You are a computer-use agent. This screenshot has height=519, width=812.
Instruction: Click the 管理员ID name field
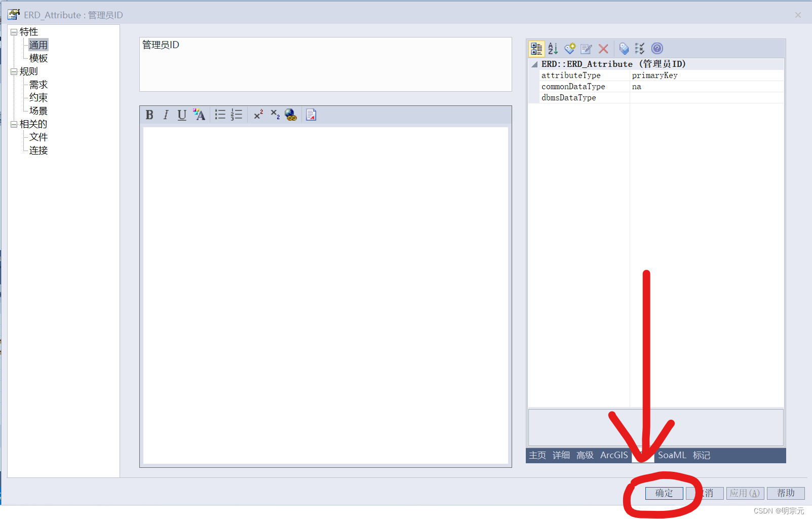(326, 64)
